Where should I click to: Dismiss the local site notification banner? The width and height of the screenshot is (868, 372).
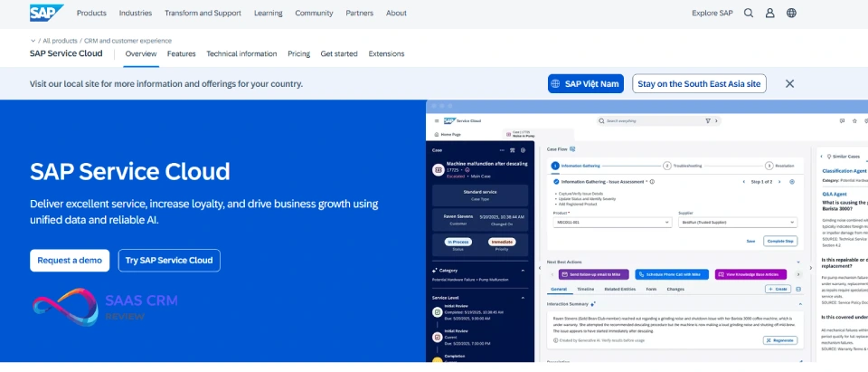[x=789, y=83]
